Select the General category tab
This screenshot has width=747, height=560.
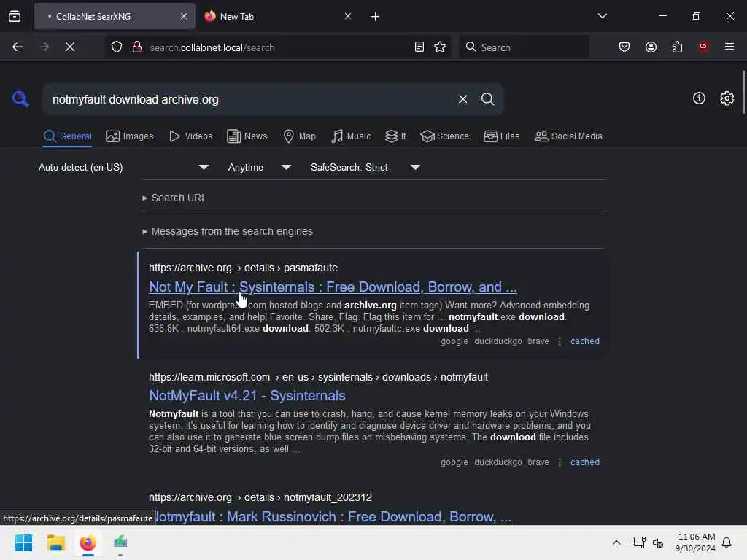click(67, 136)
